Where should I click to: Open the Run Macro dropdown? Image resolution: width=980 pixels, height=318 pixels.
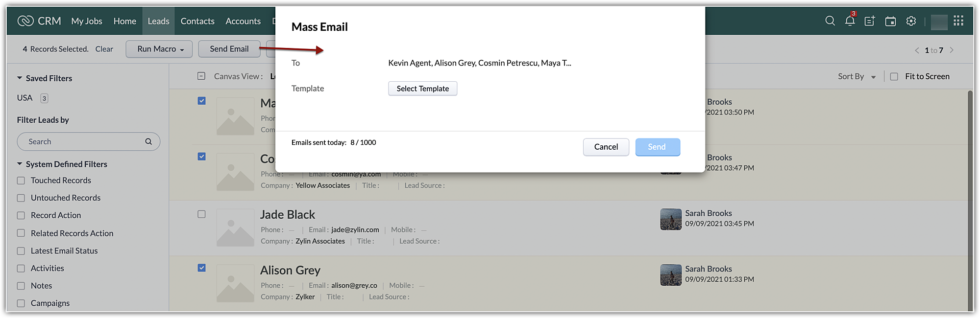(x=159, y=49)
